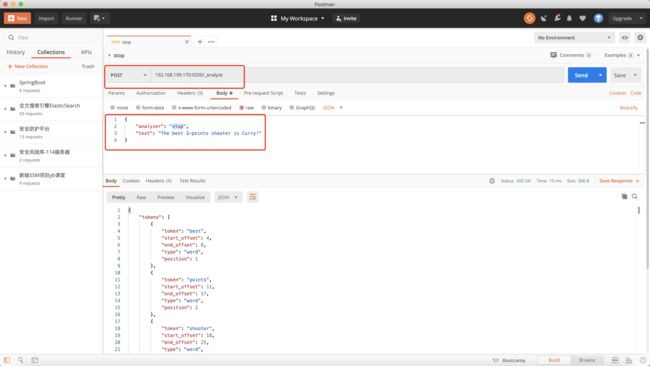Open the request body JSON format dropdown

click(x=332, y=108)
